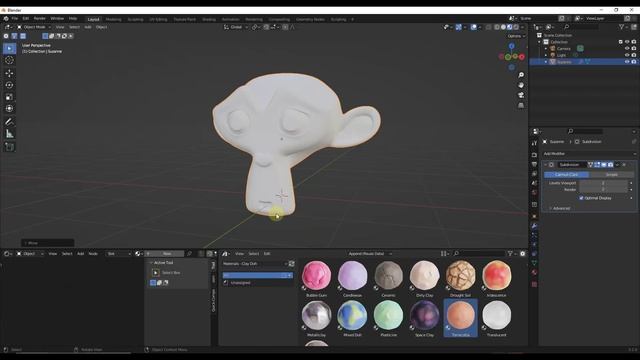This screenshot has height=360, width=640.
Task: Open asset browser settings gear icon
Action: coord(522,253)
